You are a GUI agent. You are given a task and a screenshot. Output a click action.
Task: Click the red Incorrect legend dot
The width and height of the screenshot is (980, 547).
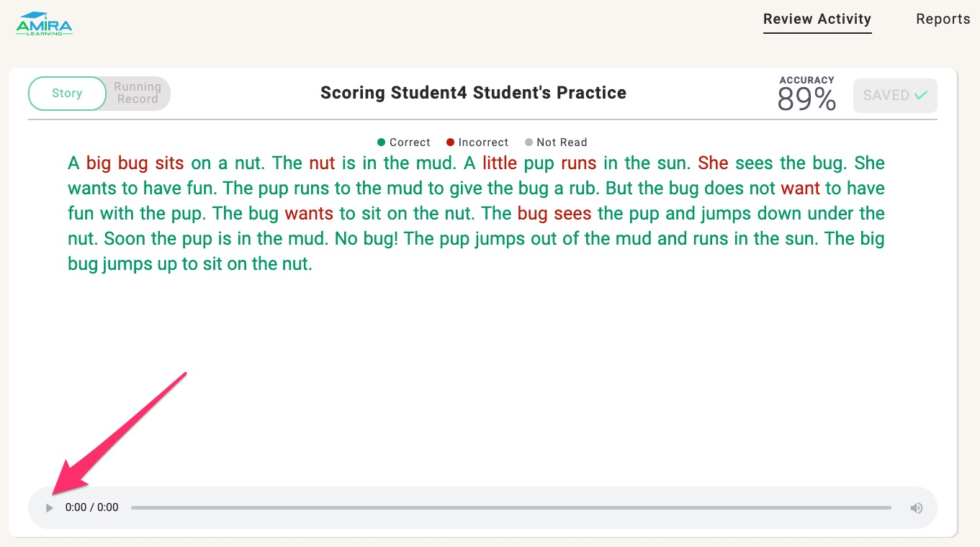pos(451,143)
